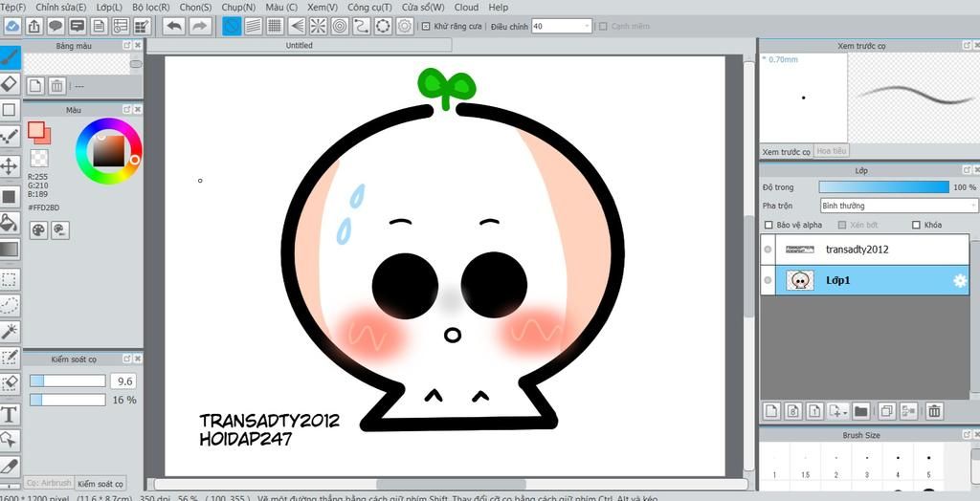
Task: Adjust brush size slider showing 9.6
Action: [68, 381]
